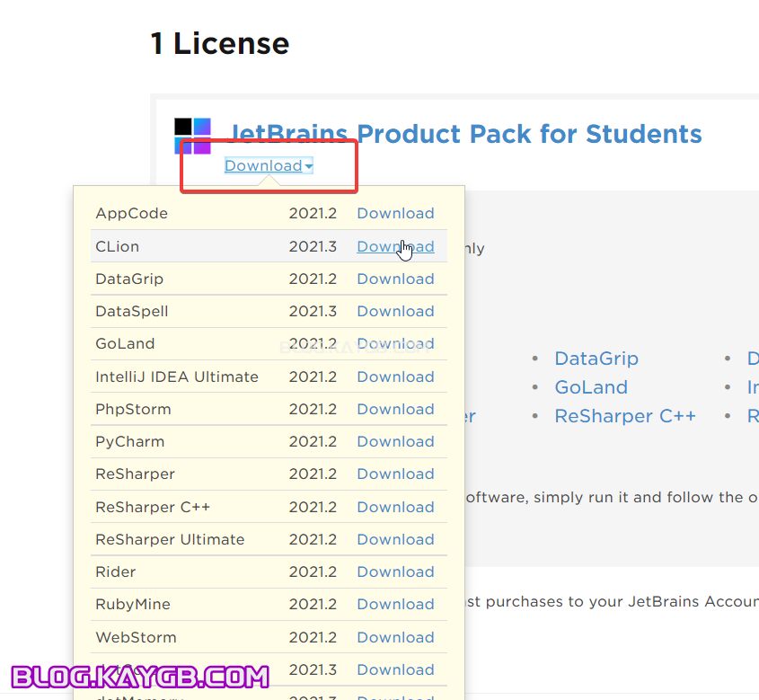Select the DataSpell product name

coord(132,311)
